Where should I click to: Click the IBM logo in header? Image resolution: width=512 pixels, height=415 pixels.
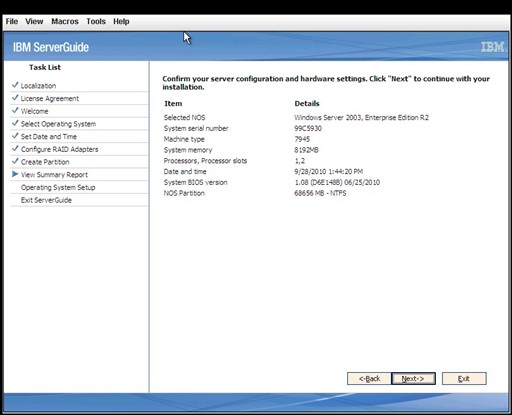point(493,47)
